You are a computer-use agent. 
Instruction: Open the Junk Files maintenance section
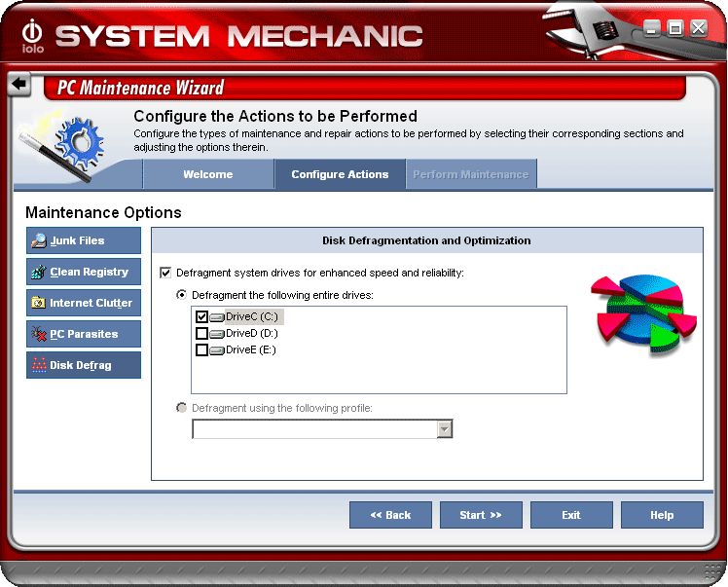[84, 240]
